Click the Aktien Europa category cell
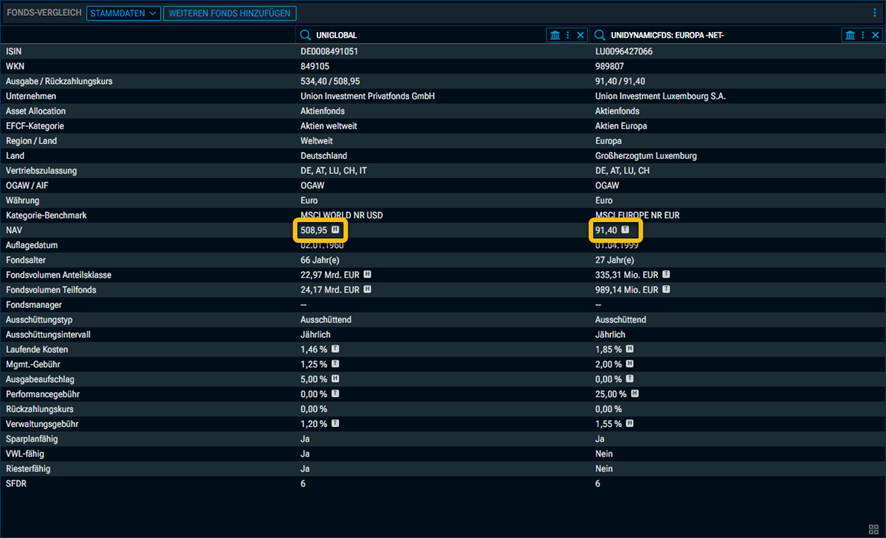 [621, 126]
